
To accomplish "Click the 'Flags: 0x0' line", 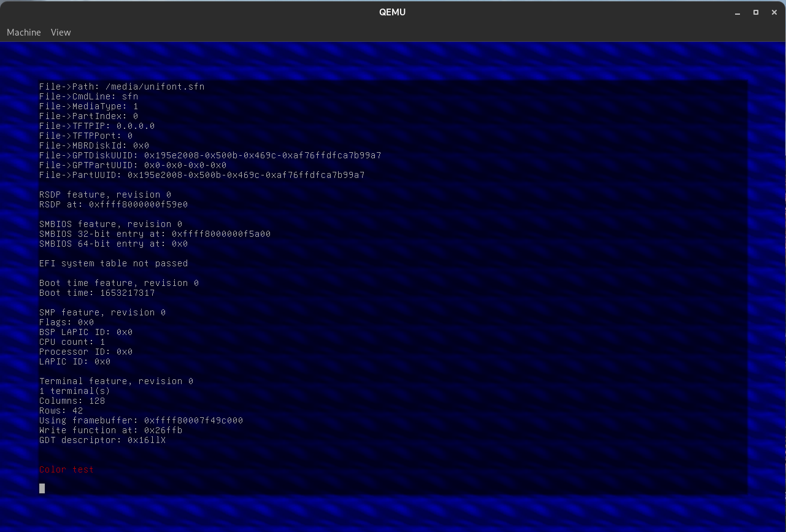I will point(66,322).
